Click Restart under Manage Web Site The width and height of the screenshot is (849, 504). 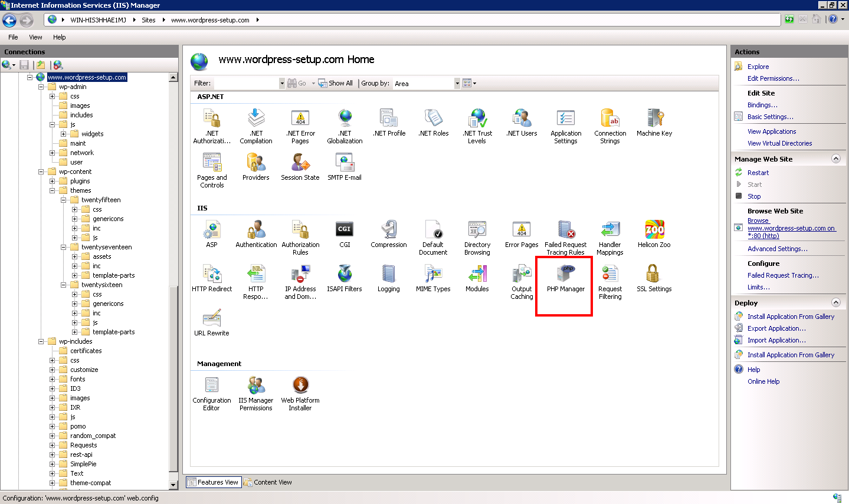[758, 173]
